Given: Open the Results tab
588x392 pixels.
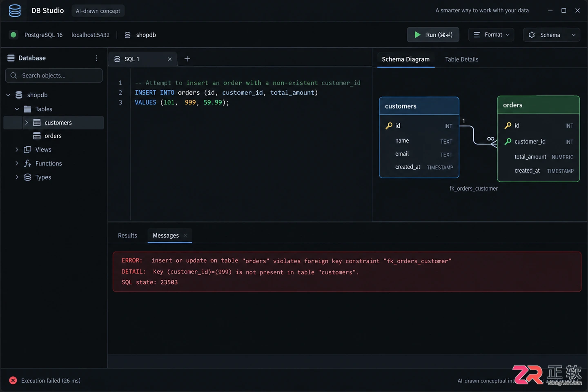Looking at the screenshot, I should [x=127, y=236].
